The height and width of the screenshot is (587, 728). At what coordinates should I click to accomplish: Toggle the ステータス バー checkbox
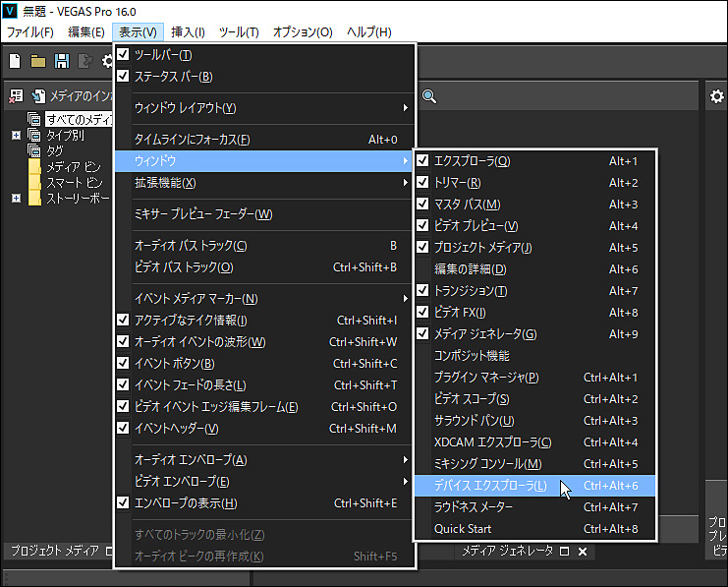[123, 76]
